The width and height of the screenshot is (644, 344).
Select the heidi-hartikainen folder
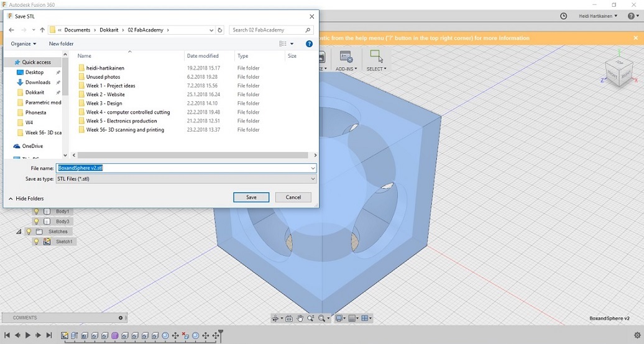105,68
